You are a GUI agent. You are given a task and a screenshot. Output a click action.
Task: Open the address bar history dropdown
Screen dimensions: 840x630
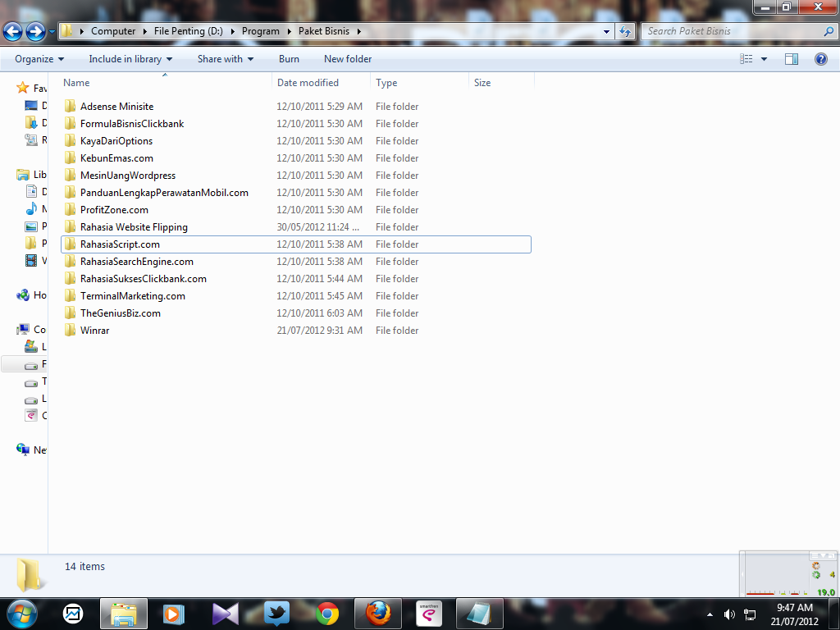pos(606,32)
